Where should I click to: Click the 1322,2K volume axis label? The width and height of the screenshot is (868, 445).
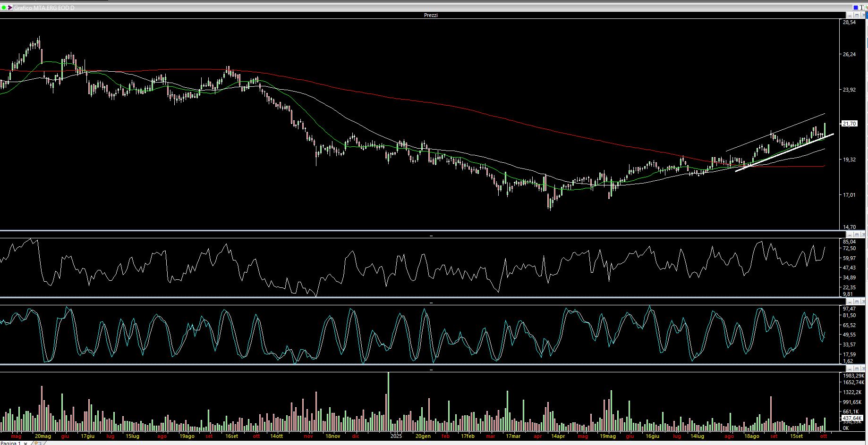coord(852,392)
